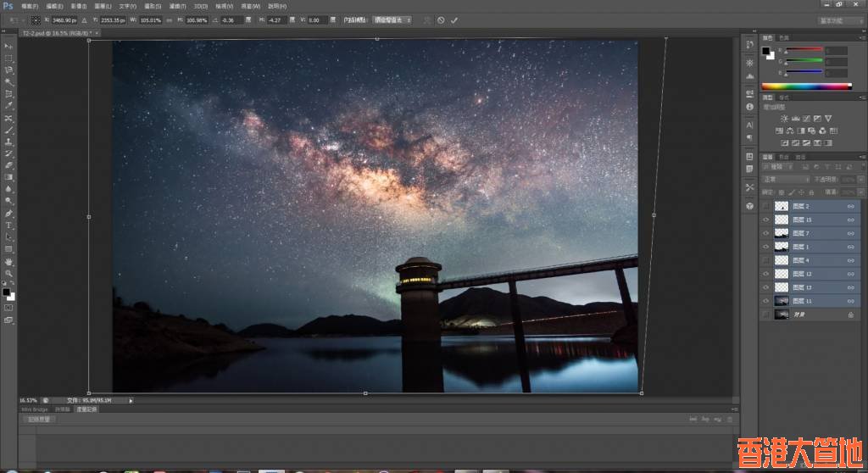This screenshot has width=868, height=473.
Task: Open the collapsed Info panel icon
Action: [749, 107]
